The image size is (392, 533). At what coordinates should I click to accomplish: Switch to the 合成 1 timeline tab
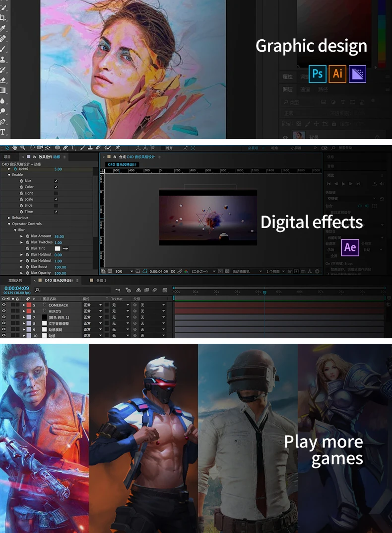(101, 281)
